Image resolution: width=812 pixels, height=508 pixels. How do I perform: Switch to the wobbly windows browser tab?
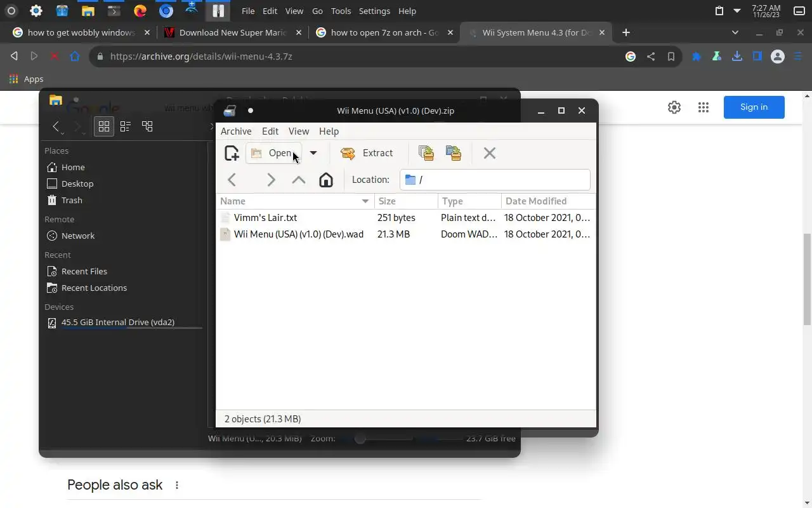point(82,32)
